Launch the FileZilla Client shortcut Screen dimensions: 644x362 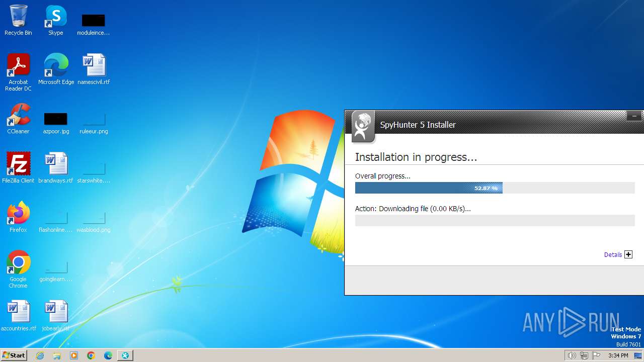(18, 167)
